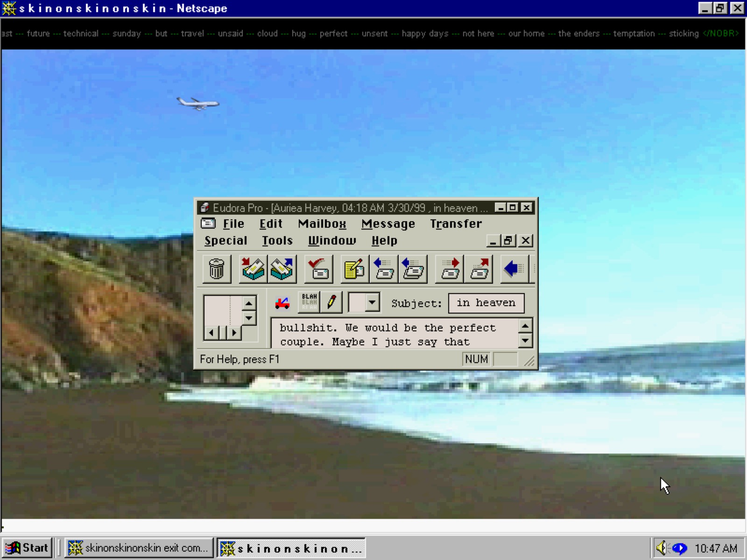The height and width of the screenshot is (560, 747).
Task: Open the Mailbox menu
Action: point(322,224)
